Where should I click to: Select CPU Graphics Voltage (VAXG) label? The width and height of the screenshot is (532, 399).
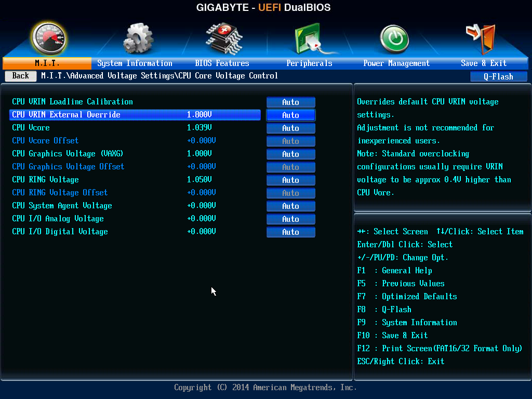pyautogui.click(x=68, y=154)
